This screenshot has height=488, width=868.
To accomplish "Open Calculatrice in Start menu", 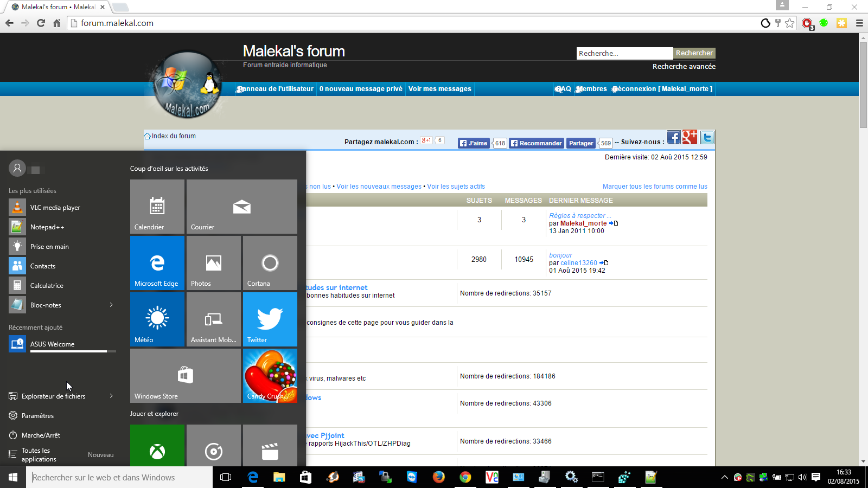I will tap(62, 286).
